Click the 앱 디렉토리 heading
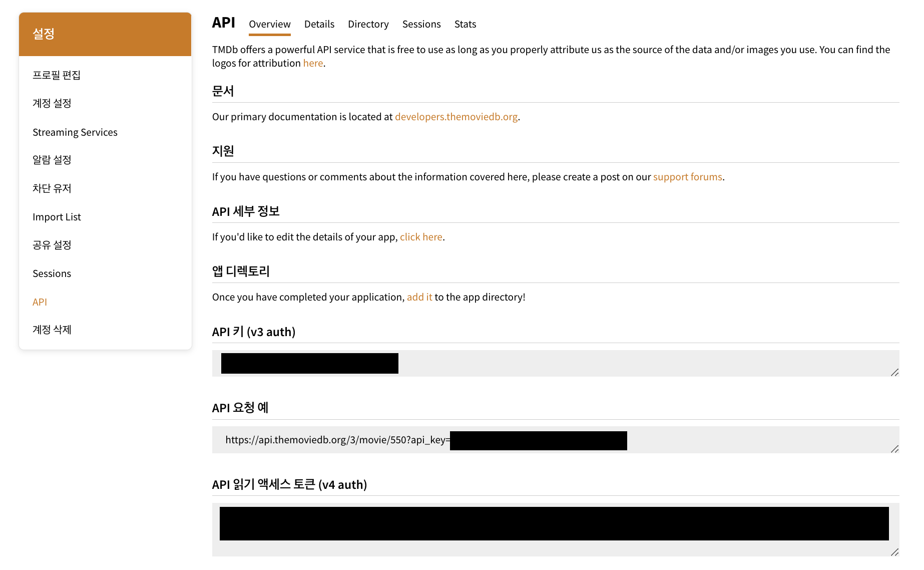 (241, 271)
